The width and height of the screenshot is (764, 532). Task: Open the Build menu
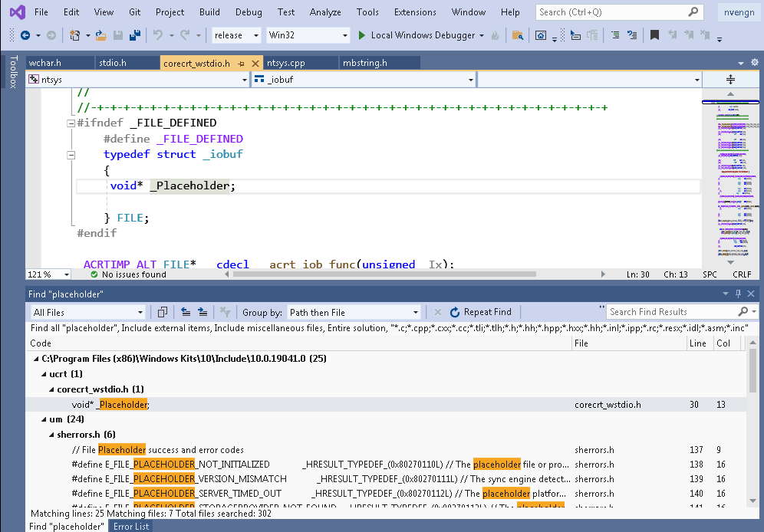(209, 12)
